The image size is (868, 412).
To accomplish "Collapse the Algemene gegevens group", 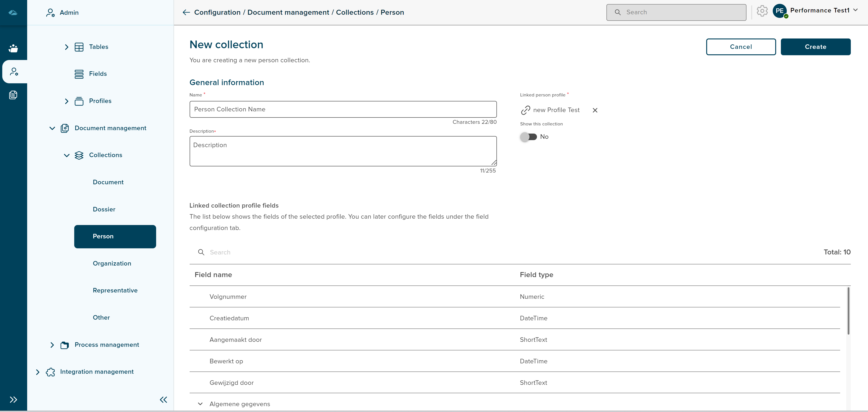I will point(200,404).
